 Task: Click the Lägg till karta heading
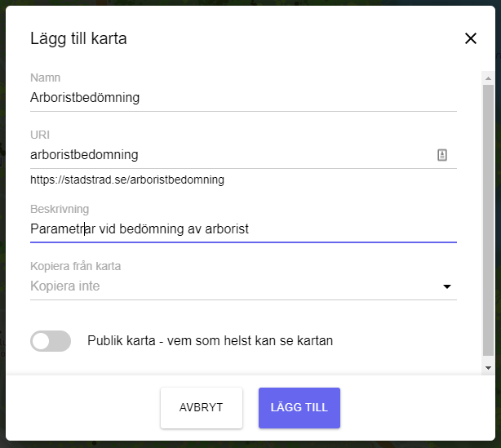click(78, 38)
